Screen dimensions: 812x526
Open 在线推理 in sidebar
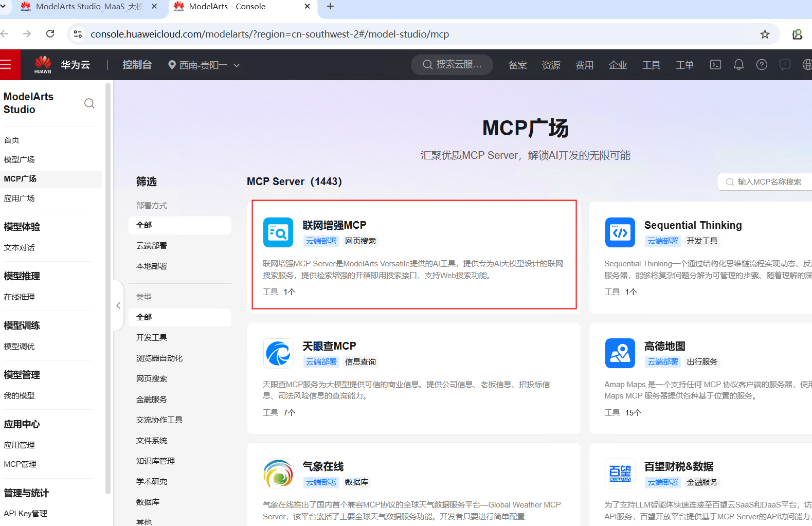(20, 297)
